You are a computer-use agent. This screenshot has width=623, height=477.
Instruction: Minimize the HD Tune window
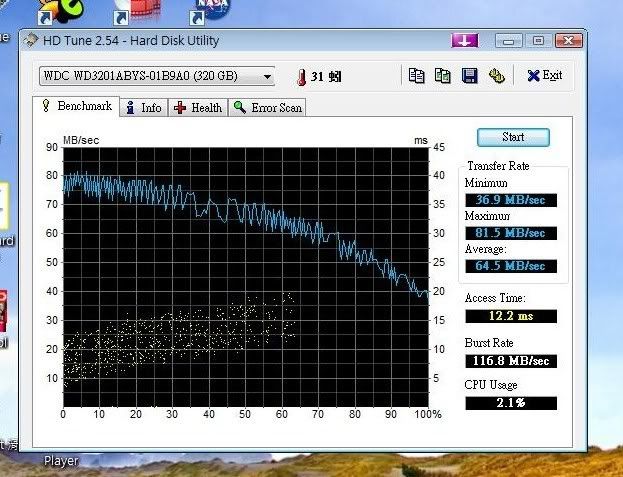509,41
